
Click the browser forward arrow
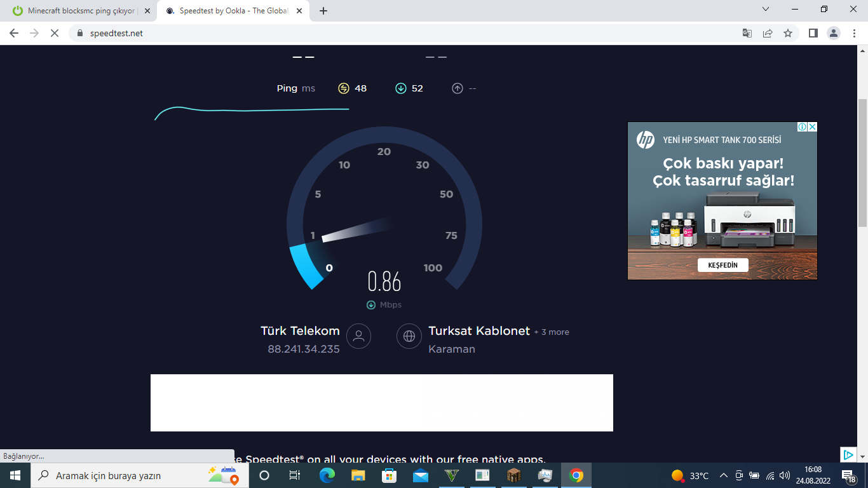[x=34, y=33]
